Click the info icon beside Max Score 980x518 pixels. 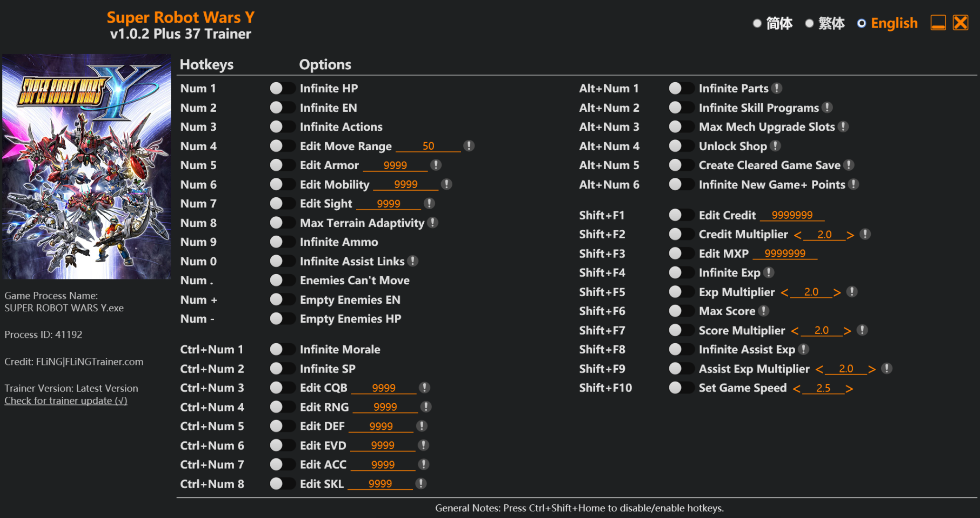[x=763, y=311]
